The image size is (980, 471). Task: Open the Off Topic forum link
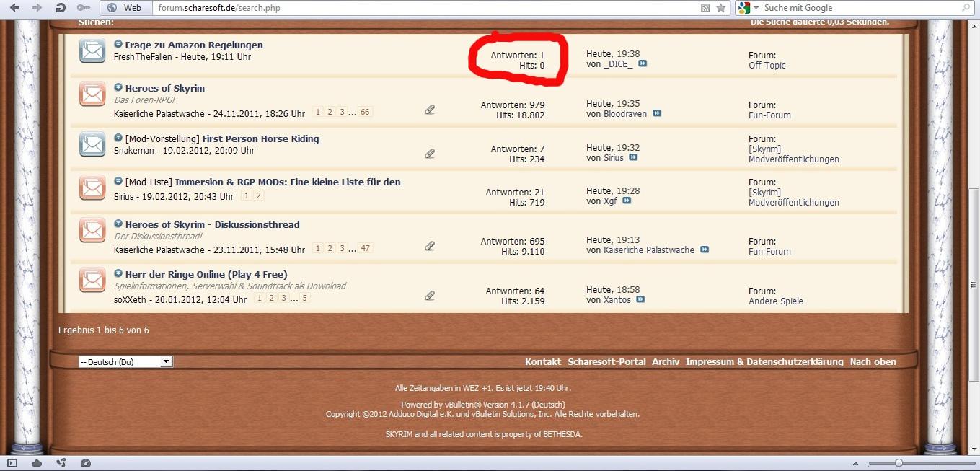(767, 66)
